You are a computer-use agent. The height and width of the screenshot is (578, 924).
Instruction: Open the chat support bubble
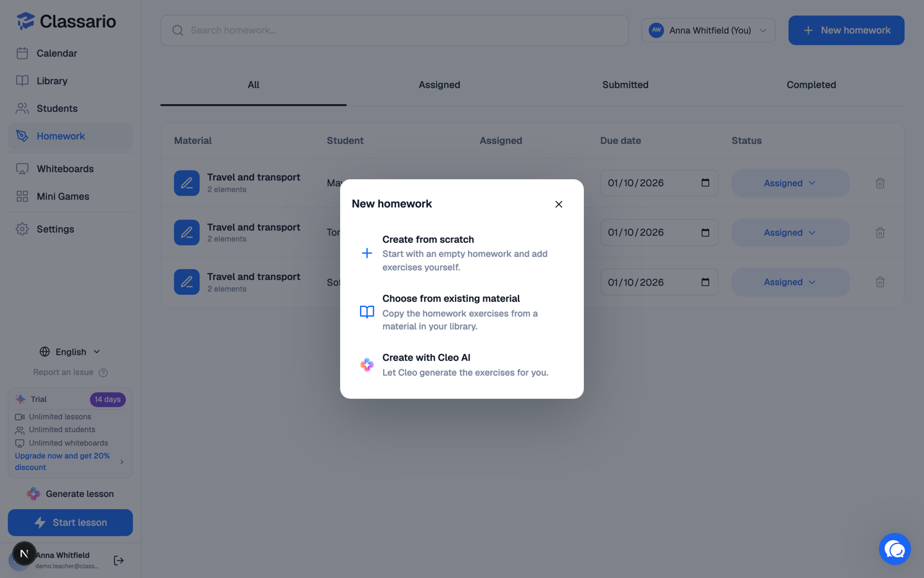click(894, 549)
